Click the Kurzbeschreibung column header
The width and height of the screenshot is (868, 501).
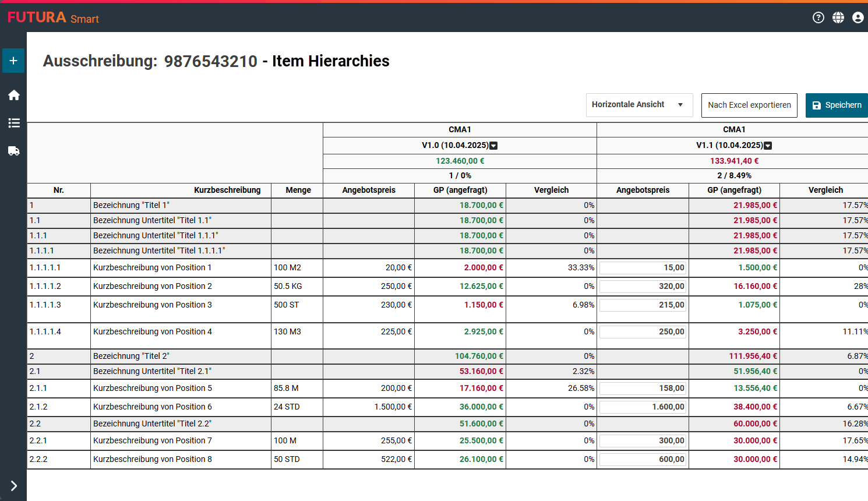pyautogui.click(x=227, y=190)
